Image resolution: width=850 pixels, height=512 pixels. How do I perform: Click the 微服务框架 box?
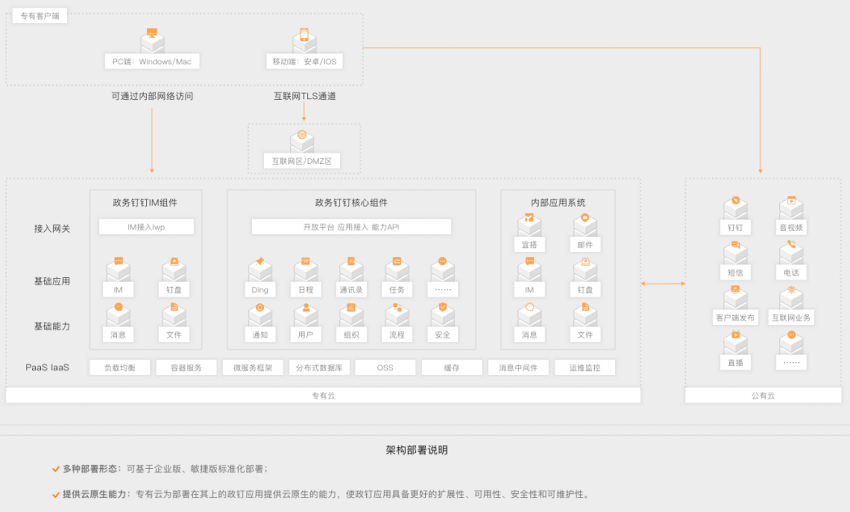tap(253, 367)
